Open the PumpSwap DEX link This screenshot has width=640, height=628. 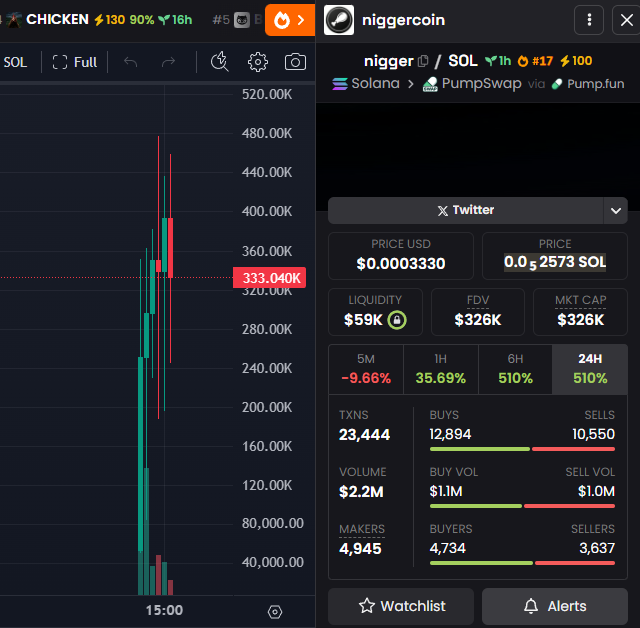click(x=472, y=84)
